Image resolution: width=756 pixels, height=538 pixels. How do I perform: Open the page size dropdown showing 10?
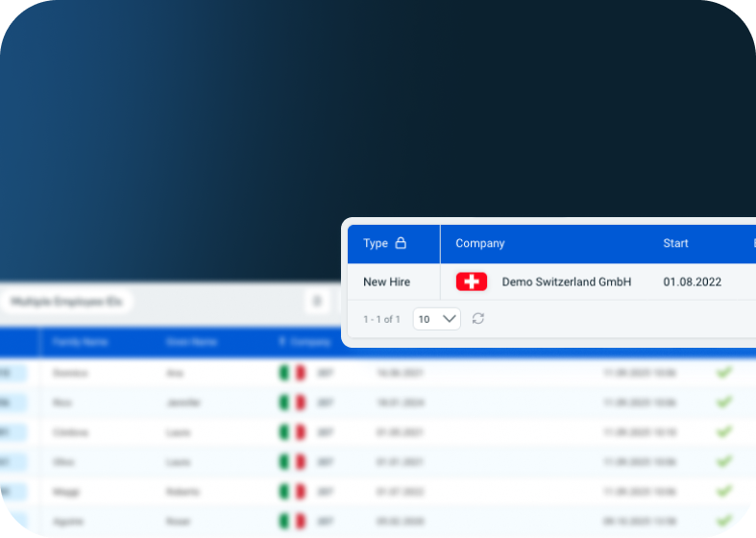pyautogui.click(x=437, y=319)
